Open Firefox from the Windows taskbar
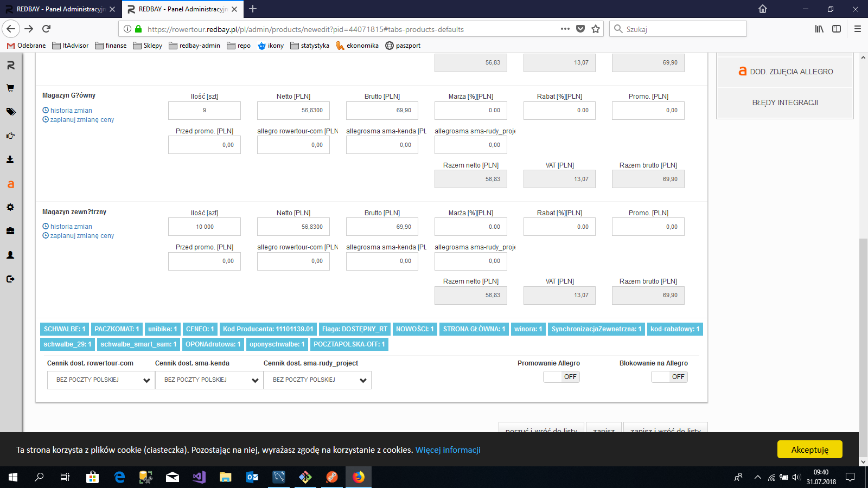Image resolution: width=868 pixels, height=488 pixels. (x=359, y=477)
